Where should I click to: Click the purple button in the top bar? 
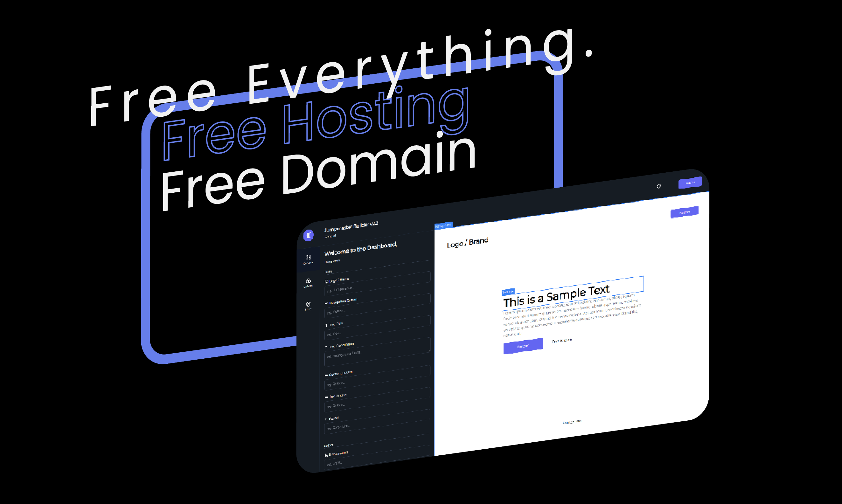pos(690,183)
